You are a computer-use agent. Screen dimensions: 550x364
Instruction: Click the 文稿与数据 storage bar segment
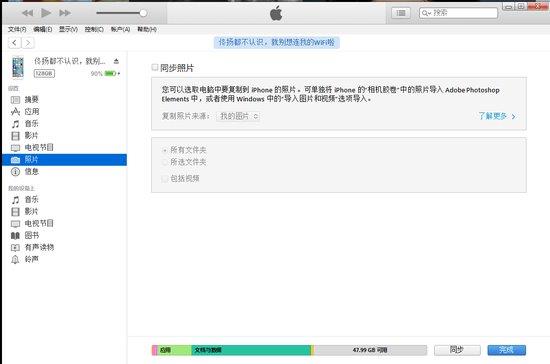251,350
